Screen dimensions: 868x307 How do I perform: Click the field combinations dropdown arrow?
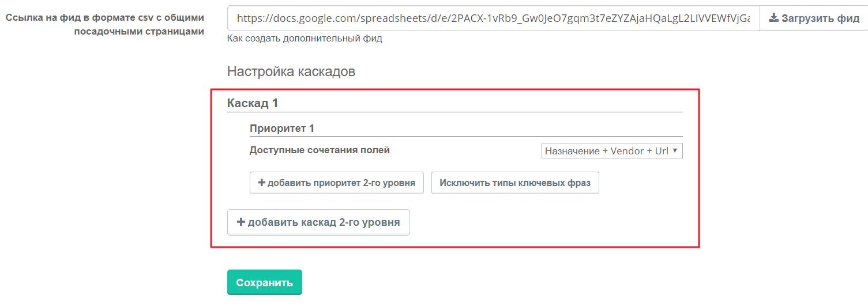675,151
